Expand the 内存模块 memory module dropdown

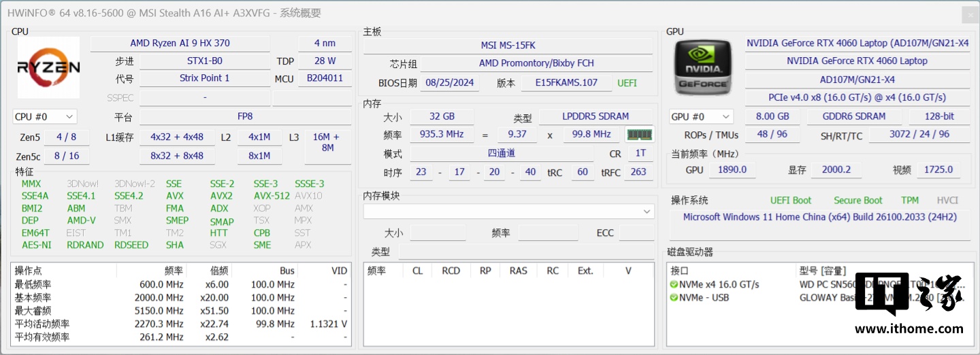click(647, 212)
